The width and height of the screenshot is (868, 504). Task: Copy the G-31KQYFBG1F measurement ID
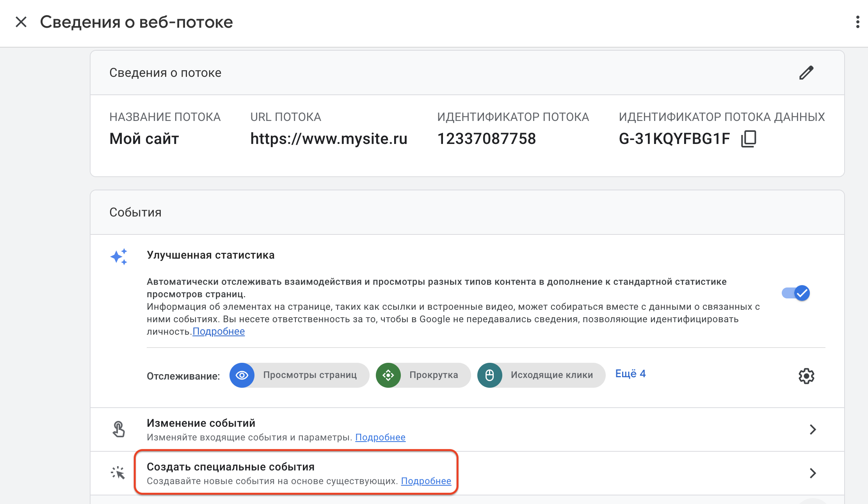point(748,138)
